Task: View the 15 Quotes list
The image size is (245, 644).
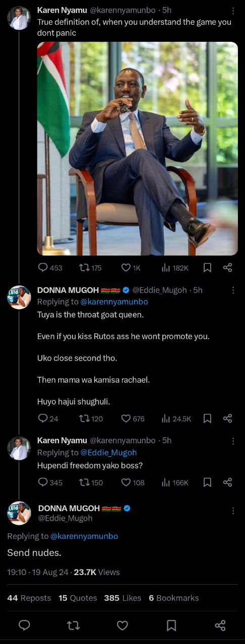Action: point(78,598)
